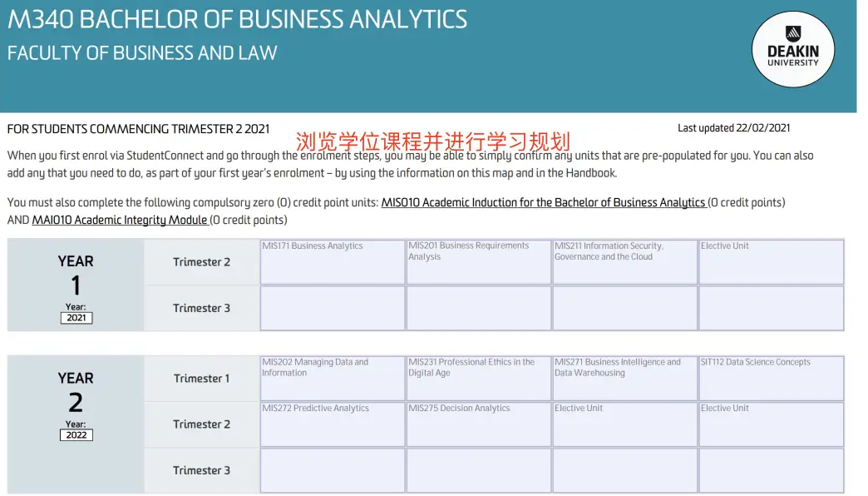This screenshot has height=496, width=868.
Task: Click the red Chinese overlay caption text
Action: point(432,141)
